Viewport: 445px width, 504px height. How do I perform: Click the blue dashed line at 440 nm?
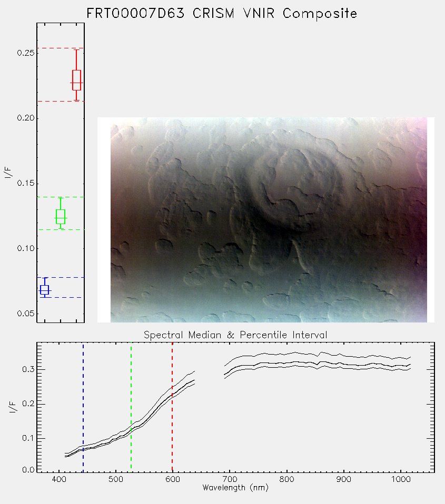(83, 407)
